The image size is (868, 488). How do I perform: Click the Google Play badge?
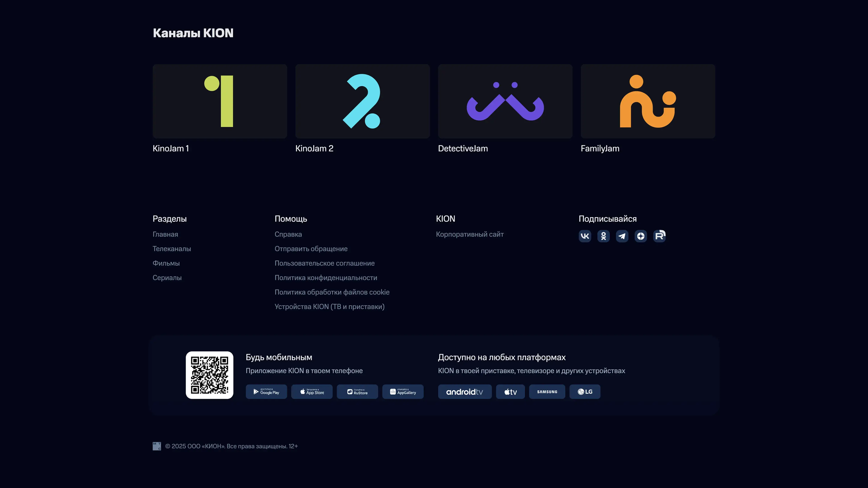coord(266,392)
